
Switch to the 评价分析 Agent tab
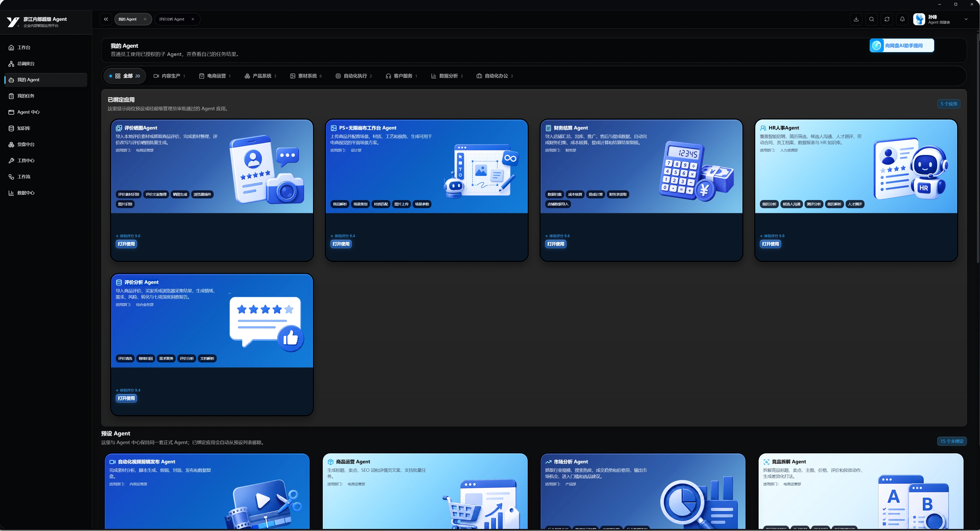coord(172,19)
